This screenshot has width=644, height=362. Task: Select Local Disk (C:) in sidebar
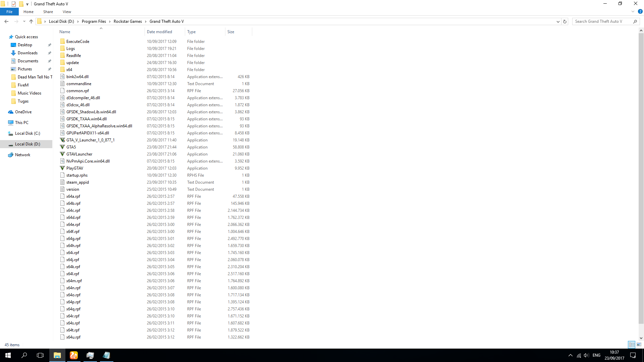point(28,133)
